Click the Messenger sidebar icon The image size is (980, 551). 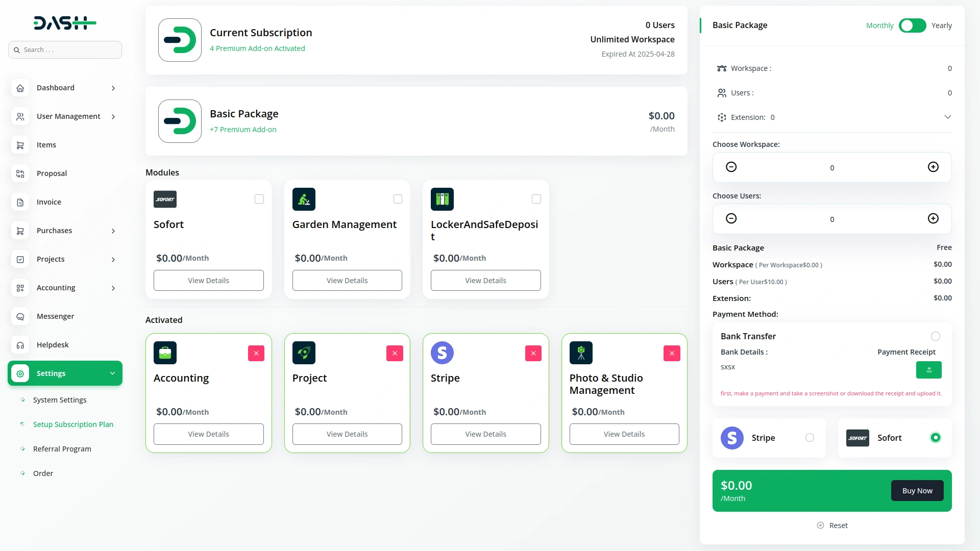20,317
